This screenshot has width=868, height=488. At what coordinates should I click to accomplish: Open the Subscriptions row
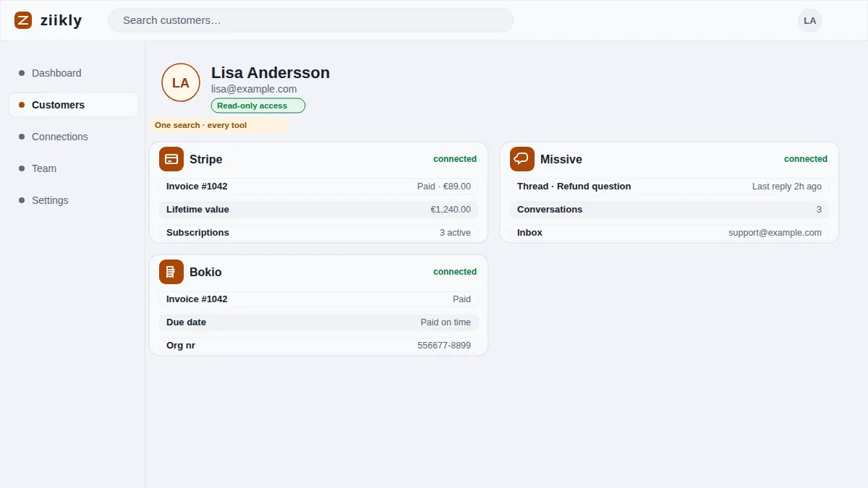click(x=318, y=233)
